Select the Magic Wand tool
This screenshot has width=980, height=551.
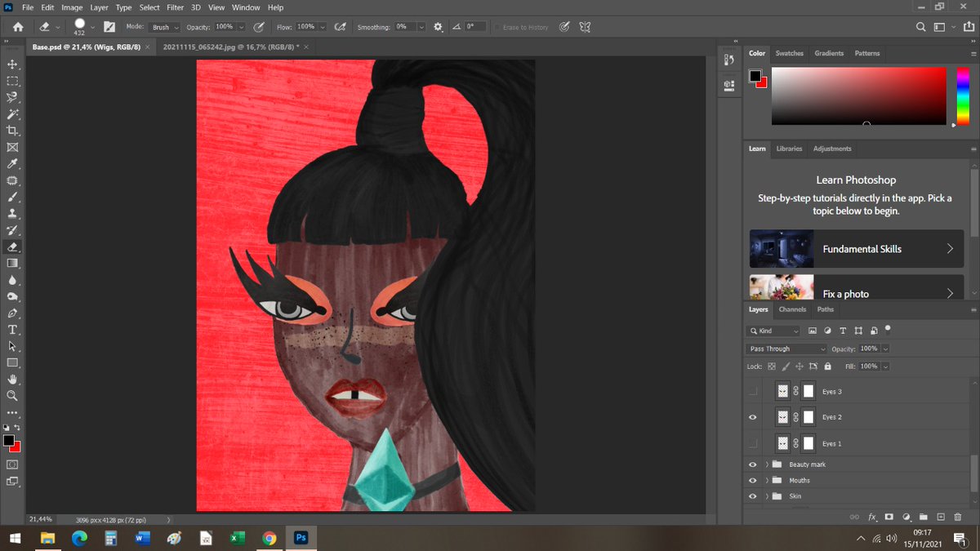pos(12,114)
